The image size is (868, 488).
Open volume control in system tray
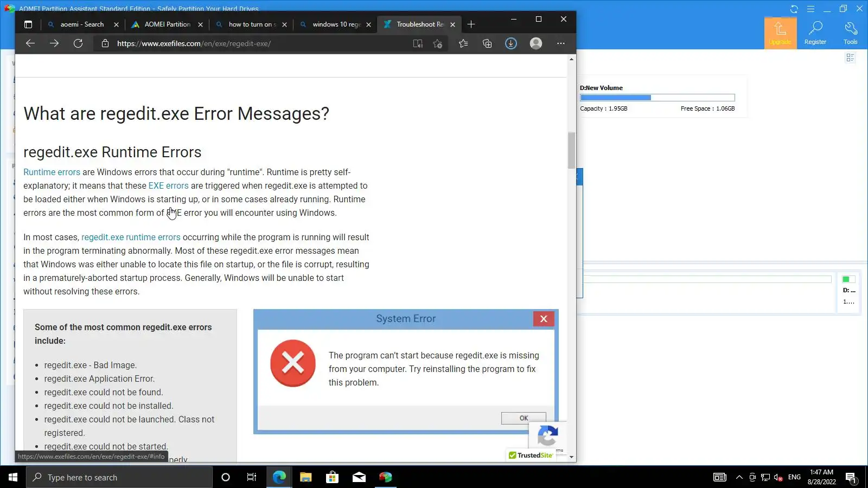click(778, 477)
